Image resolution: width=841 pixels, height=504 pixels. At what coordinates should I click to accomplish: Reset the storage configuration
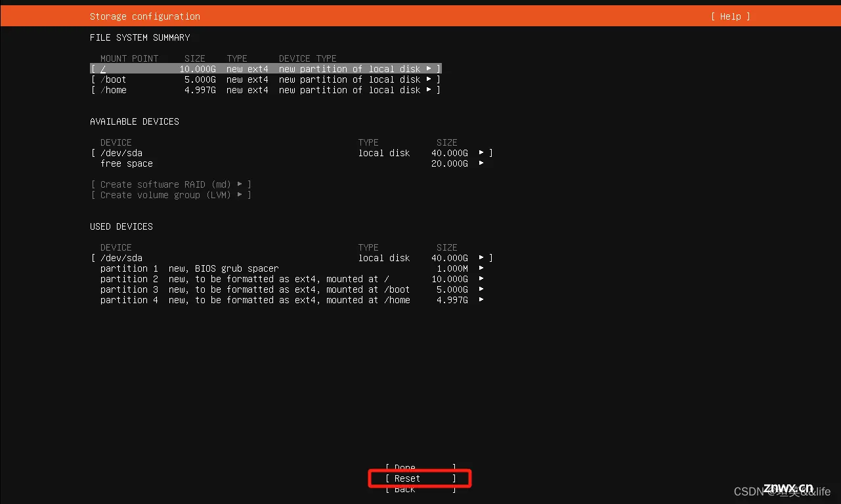pos(420,478)
